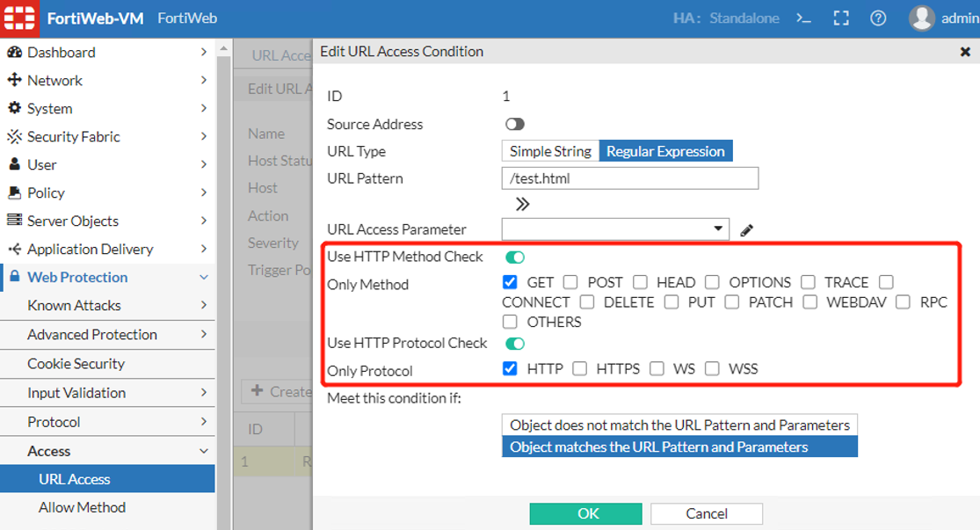Screen dimensions: 980x530
Task: Open the help question mark icon
Action: (x=878, y=18)
